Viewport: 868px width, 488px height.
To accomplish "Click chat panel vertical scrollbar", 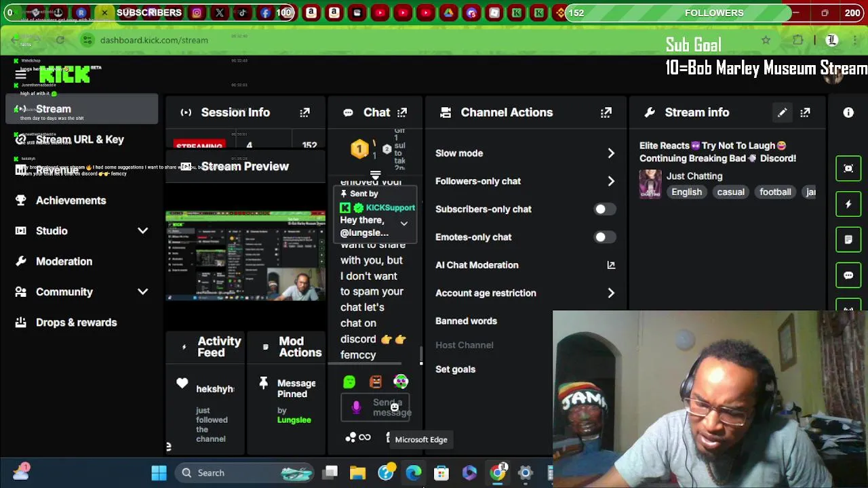I will tap(420, 355).
